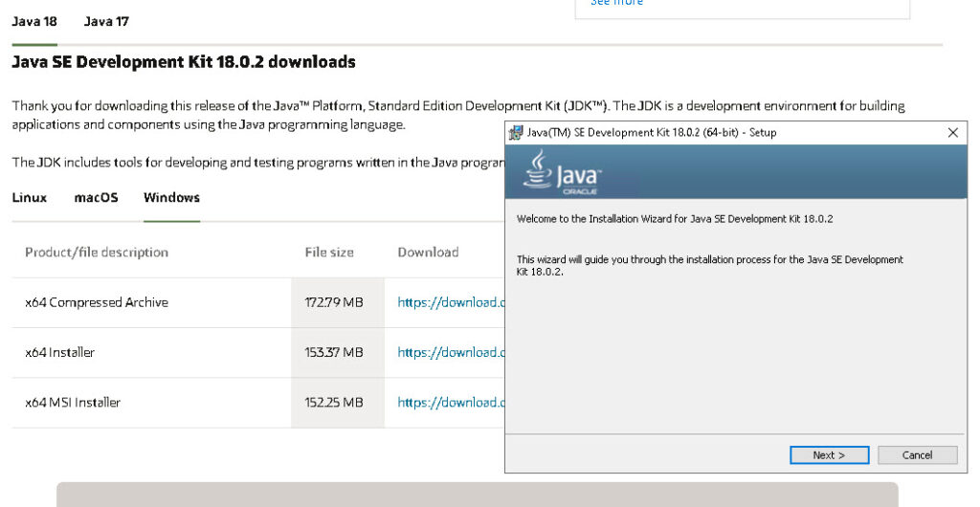Image resolution: width=980 pixels, height=507 pixels.
Task: Click the 'Download' column header
Action: (428, 253)
